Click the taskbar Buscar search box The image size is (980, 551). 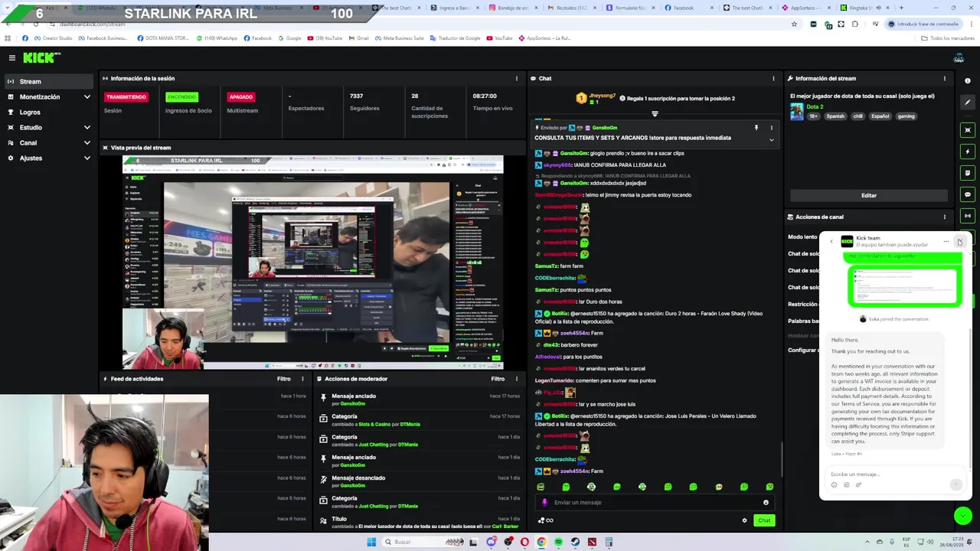click(x=423, y=542)
